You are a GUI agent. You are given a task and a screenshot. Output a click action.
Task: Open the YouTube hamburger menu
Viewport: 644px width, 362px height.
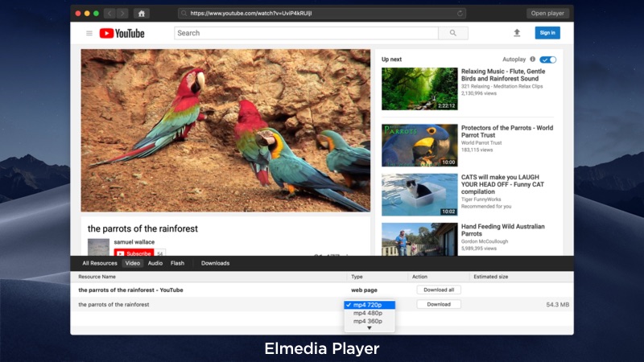(x=89, y=33)
